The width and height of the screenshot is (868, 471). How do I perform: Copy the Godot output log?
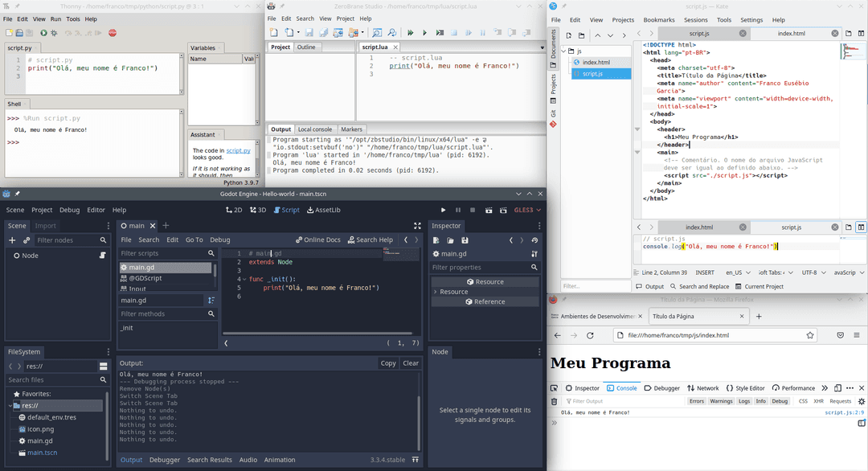coord(388,362)
